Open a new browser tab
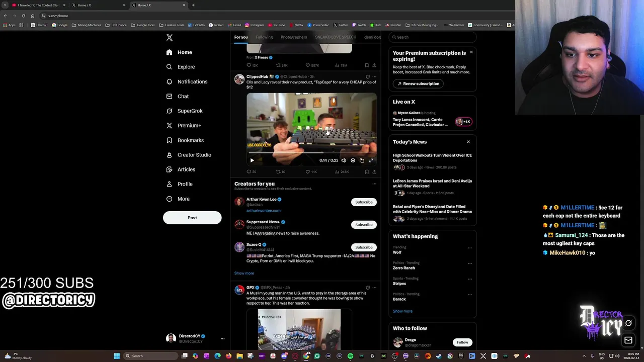 click(193, 5)
